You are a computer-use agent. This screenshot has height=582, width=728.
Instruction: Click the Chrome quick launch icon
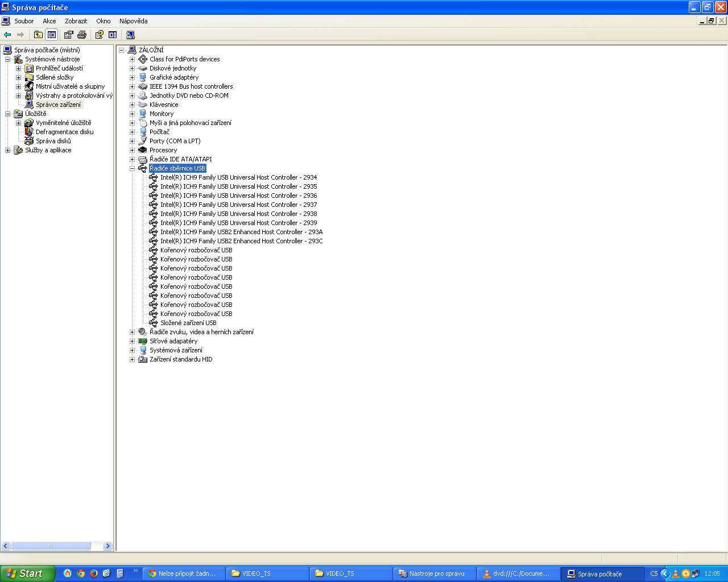[81, 573]
